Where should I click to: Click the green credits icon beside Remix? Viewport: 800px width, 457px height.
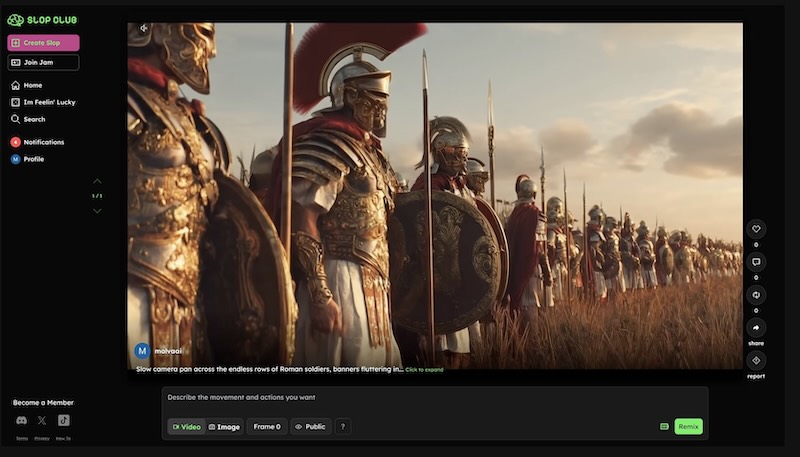pyautogui.click(x=664, y=426)
